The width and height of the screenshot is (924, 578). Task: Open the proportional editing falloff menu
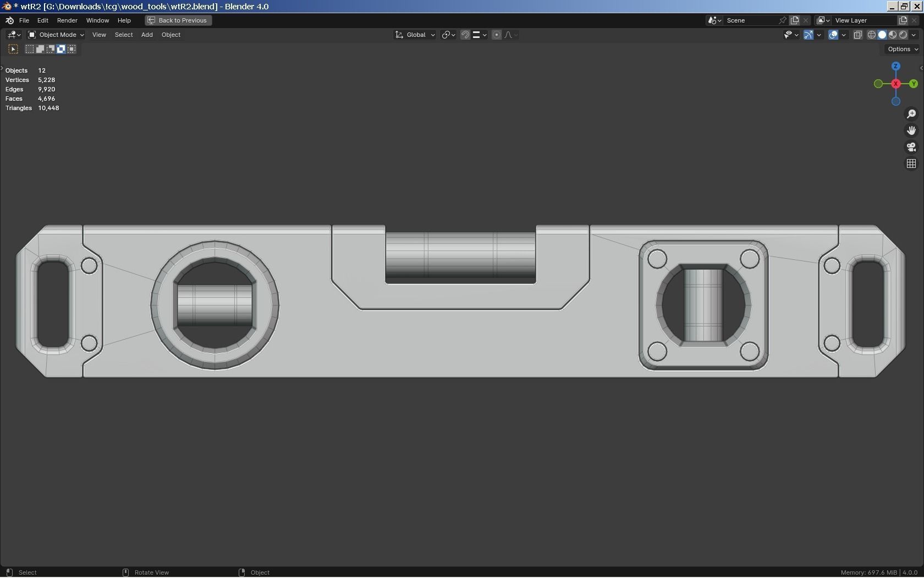(511, 35)
